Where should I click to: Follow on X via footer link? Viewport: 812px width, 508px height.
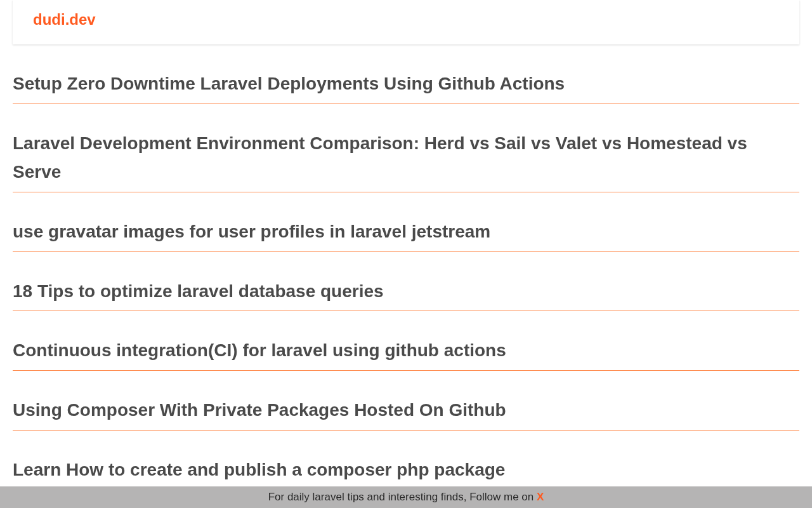pos(540,497)
